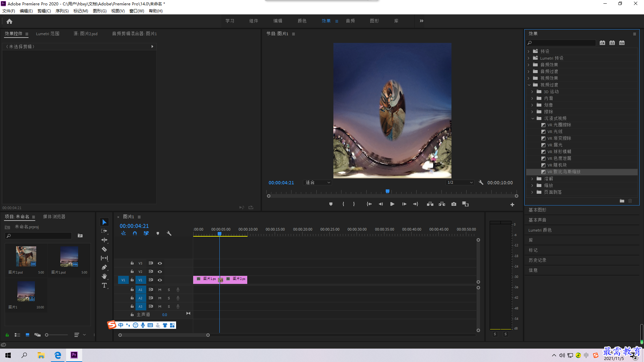
Task: Click Accelerated Effects filter icon
Action: click(602, 43)
